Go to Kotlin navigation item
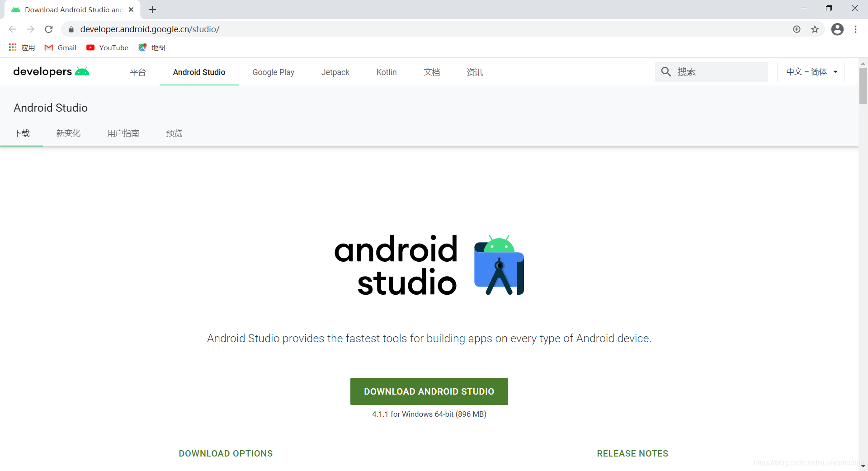 pyautogui.click(x=387, y=72)
